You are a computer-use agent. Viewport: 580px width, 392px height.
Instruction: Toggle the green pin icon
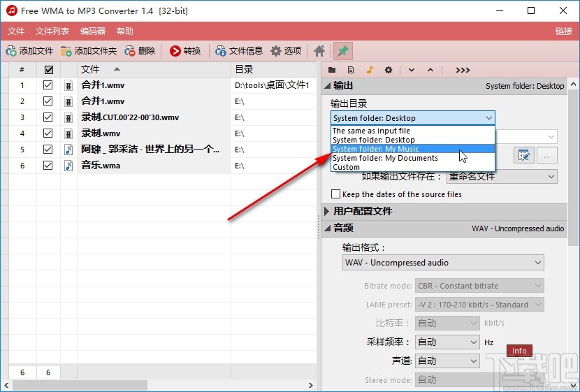(343, 51)
